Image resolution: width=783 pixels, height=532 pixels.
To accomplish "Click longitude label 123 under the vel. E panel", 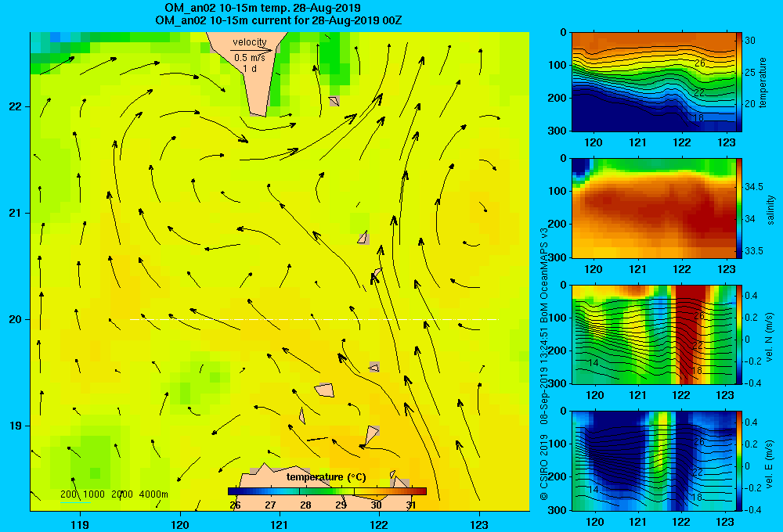I will click(724, 522).
